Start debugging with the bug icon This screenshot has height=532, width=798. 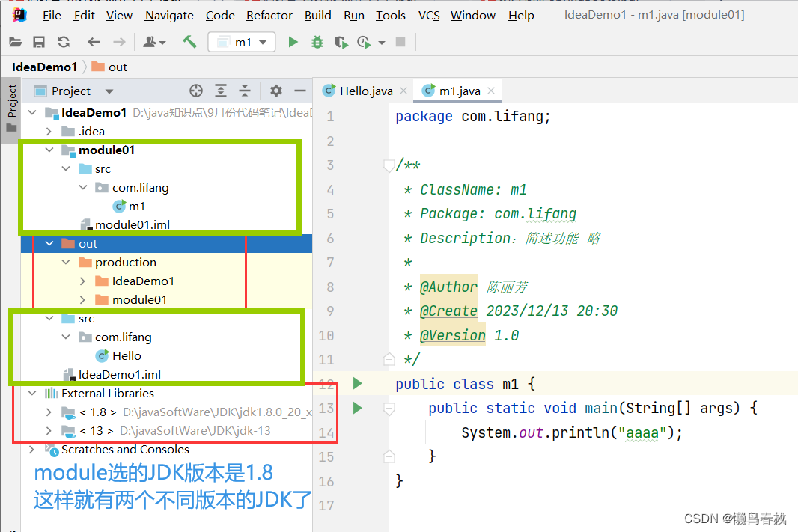point(317,42)
